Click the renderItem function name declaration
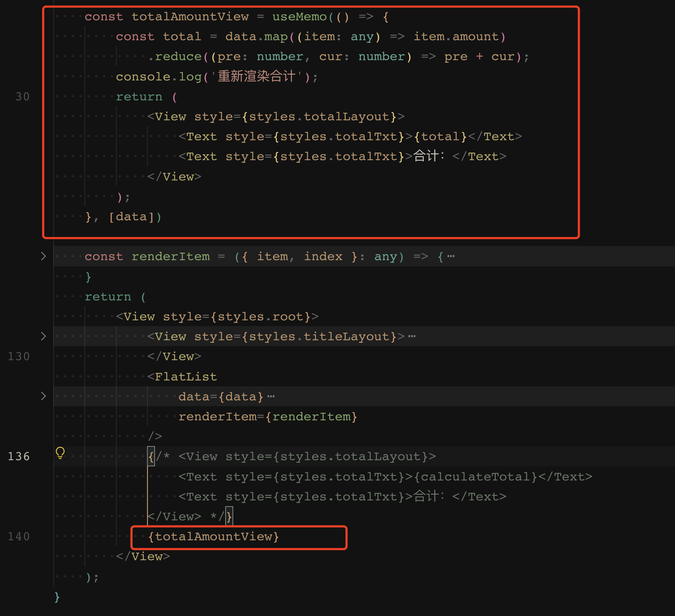 171,257
